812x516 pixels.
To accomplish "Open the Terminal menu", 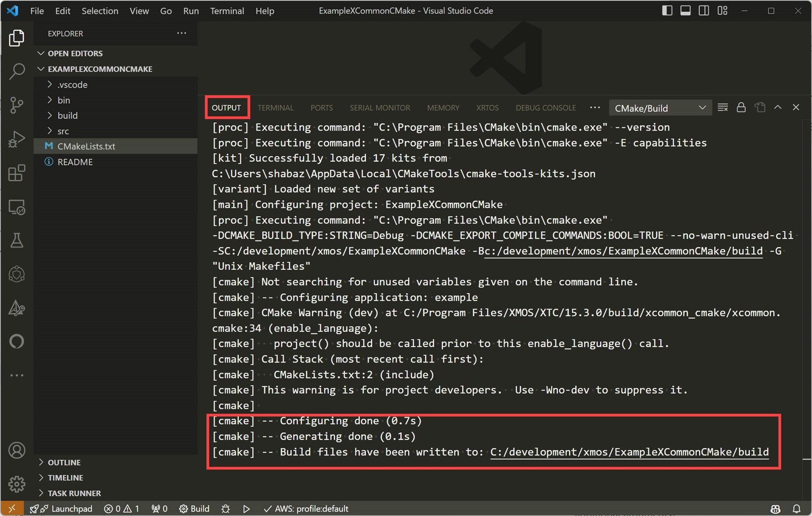I will [227, 11].
